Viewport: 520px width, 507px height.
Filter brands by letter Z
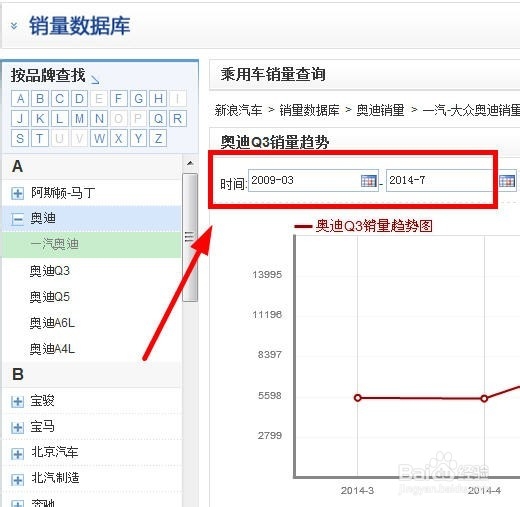(x=158, y=138)
